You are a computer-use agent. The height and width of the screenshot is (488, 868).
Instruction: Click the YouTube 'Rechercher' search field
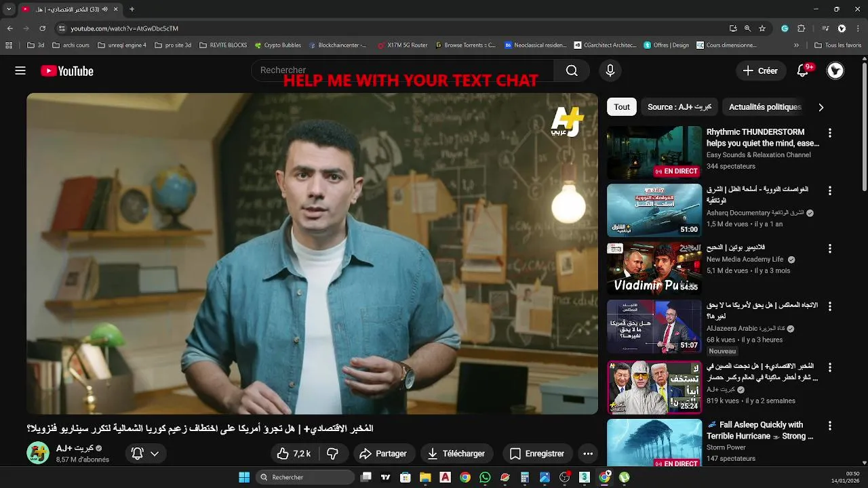(403, 70)
